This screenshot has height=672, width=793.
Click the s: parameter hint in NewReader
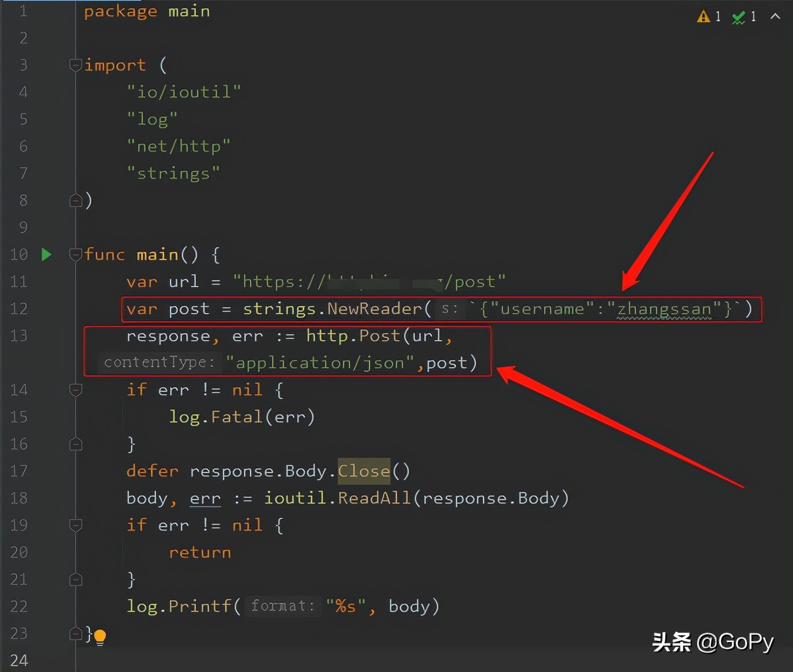tap(450, 308)
